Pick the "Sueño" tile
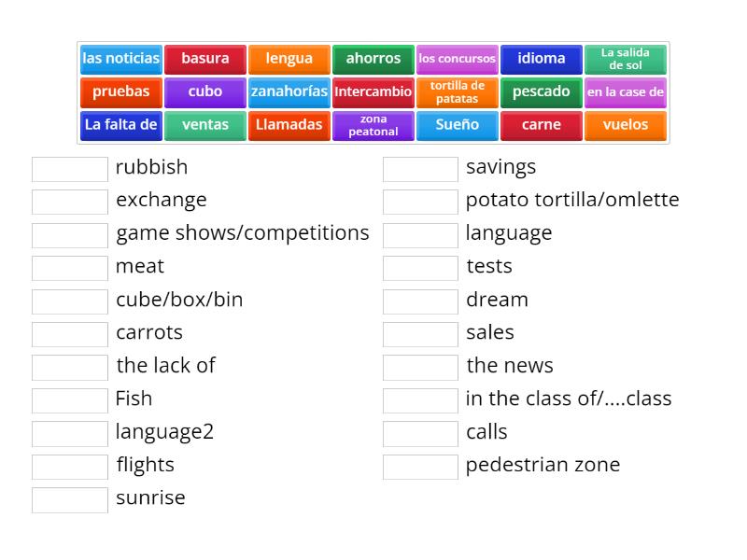 pyautogui.click(x=457, y=125)
